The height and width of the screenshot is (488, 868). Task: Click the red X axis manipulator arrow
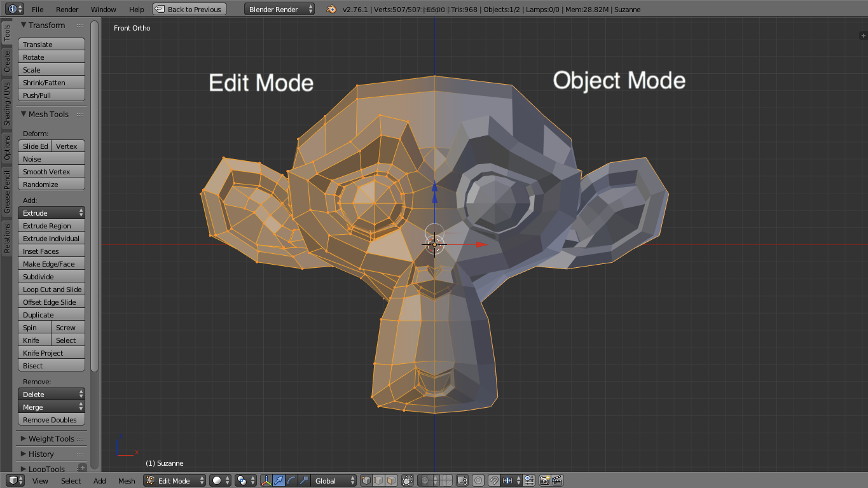click(483, 244)
